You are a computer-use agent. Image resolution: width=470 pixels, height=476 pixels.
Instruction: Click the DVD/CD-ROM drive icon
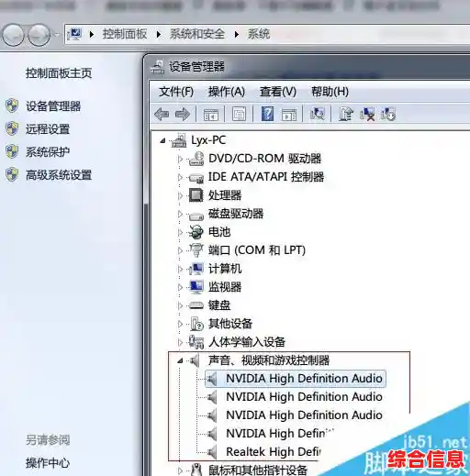[x=196, y=159]
